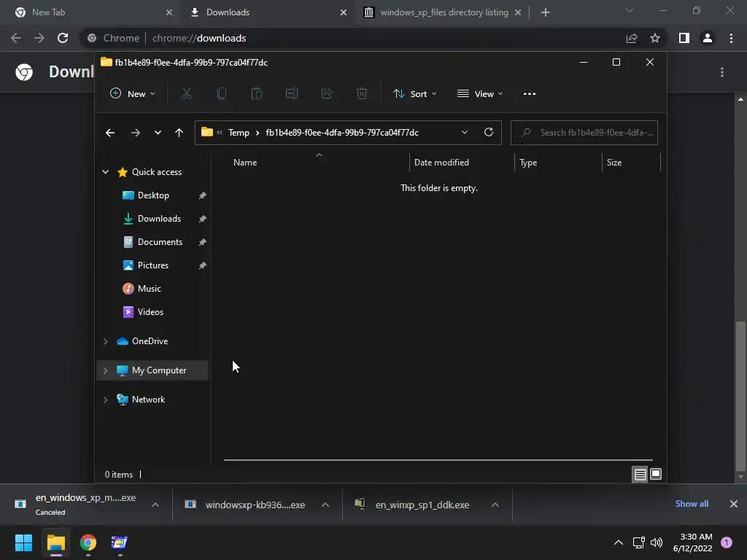Go up one folder level in Explorer
This screenshot has width=747, height=560.
coord(179,133)
